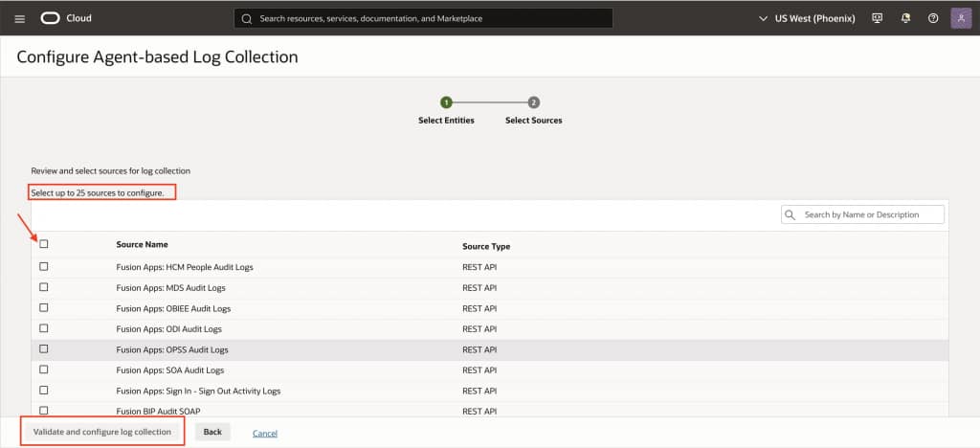Viewport: 980px width, 448px height.
Task: Focus the Search by Name or Description field
Action: [x=862, y=215]
